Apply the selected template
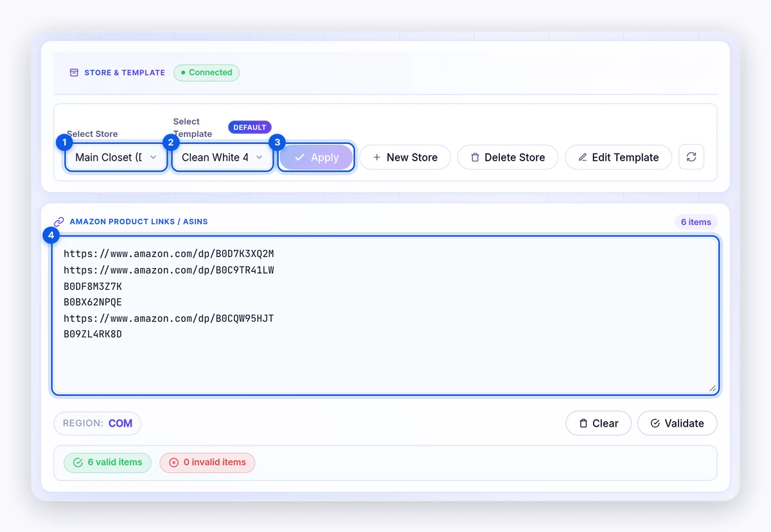Image resolution: width=771 pixels, height=532 pixels. coord(316,157)
